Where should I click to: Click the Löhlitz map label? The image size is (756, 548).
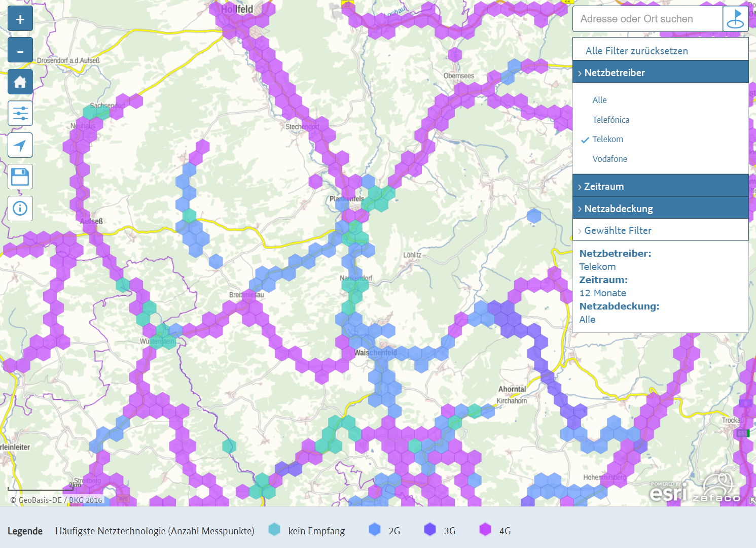pyautogui.click(x=412, y=255)
